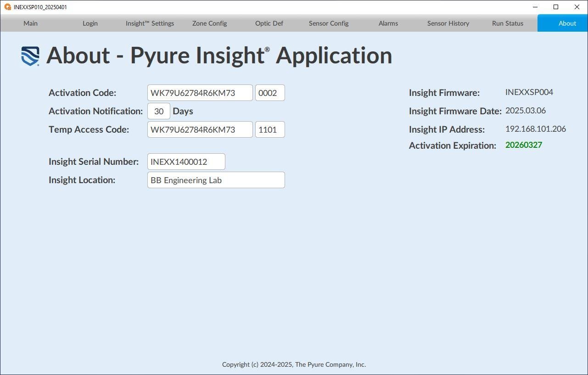Screen dimensions: 588x375
Task: Click the Activation Notification label
Action: [x=96, y=111]
